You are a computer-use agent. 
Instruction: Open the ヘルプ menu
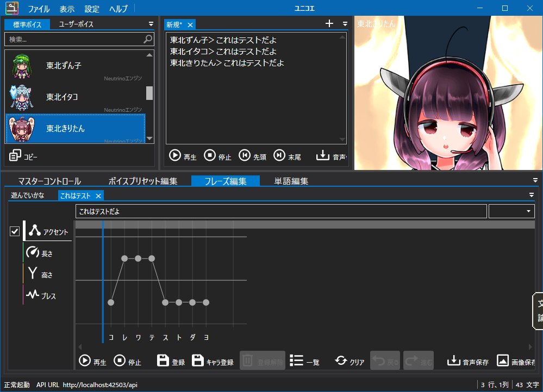118,9
